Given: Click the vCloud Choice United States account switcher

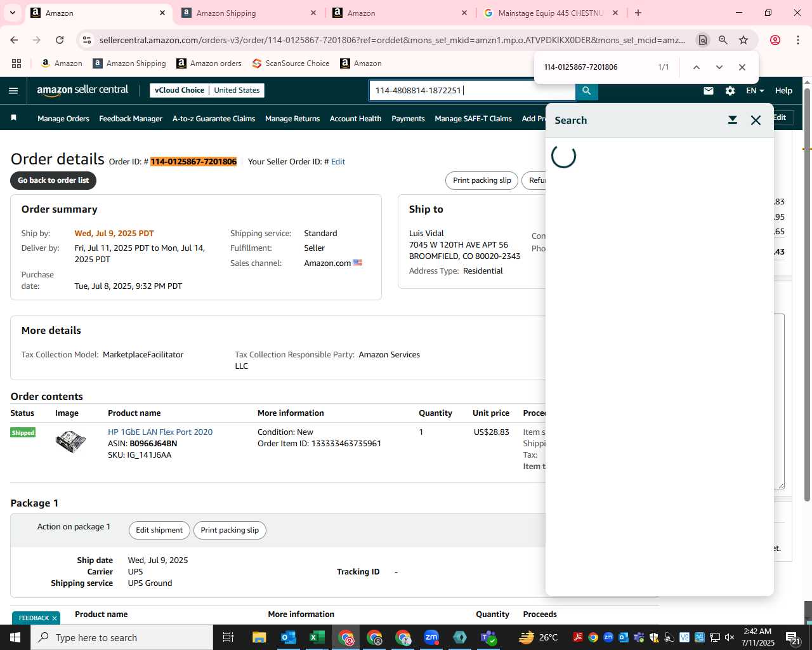Looking at the screenshot, I should click(x=207, y=90).
